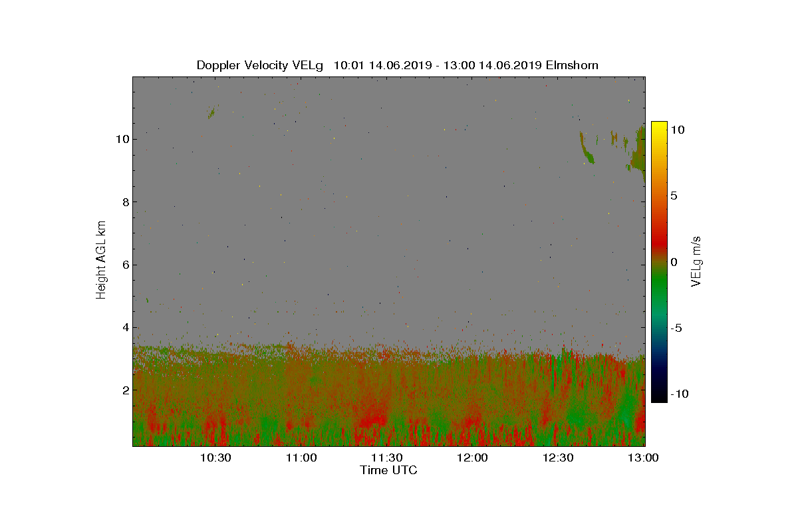Click the 12:00 time tick label
This screenshot has width=798, height=532.
472,458
